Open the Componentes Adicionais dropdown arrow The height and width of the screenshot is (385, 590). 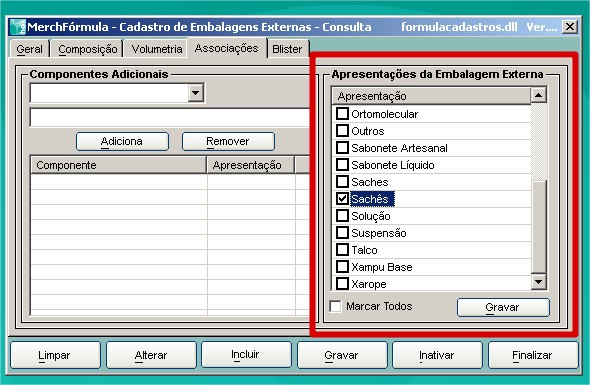pyautogui.click(x=196, y=93)
